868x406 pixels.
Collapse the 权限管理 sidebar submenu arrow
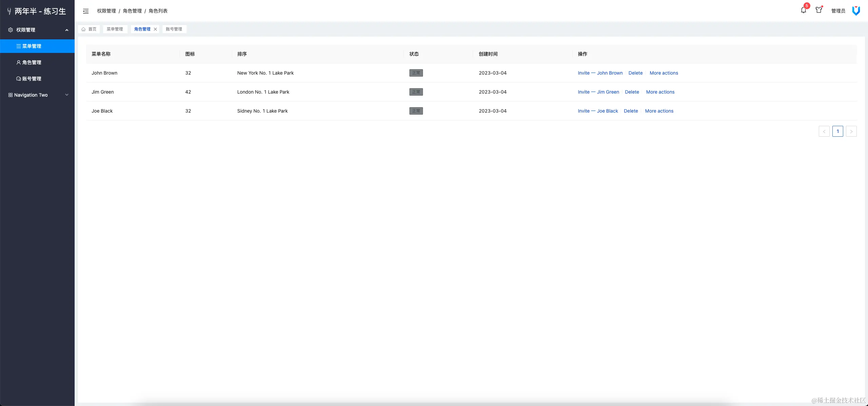pyautogui.click(x=67, y=30)
